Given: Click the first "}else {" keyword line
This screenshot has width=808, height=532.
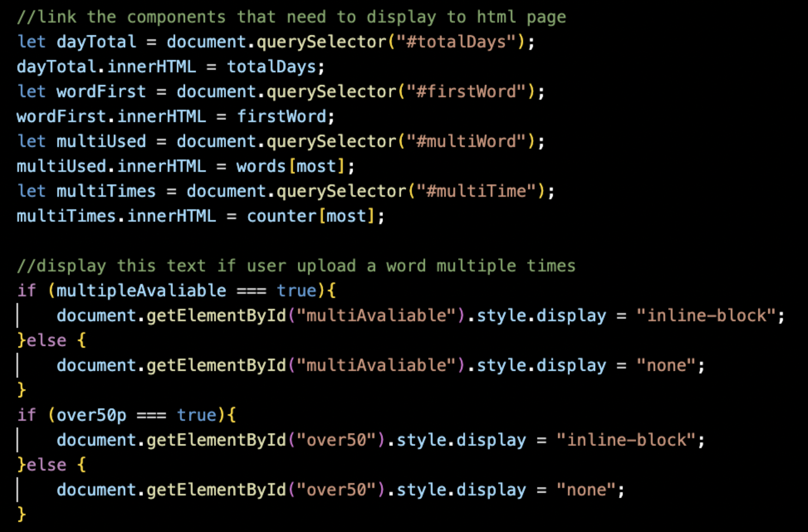Looking at the screenshot, I should [x=51, y=341].
